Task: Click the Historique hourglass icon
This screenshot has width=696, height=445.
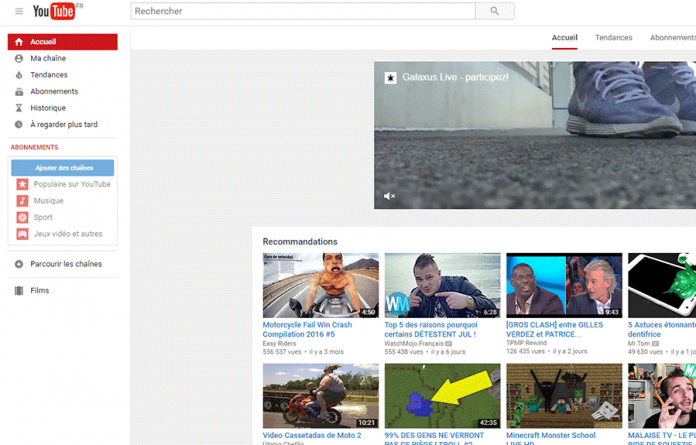Action: tap(19, 108)
